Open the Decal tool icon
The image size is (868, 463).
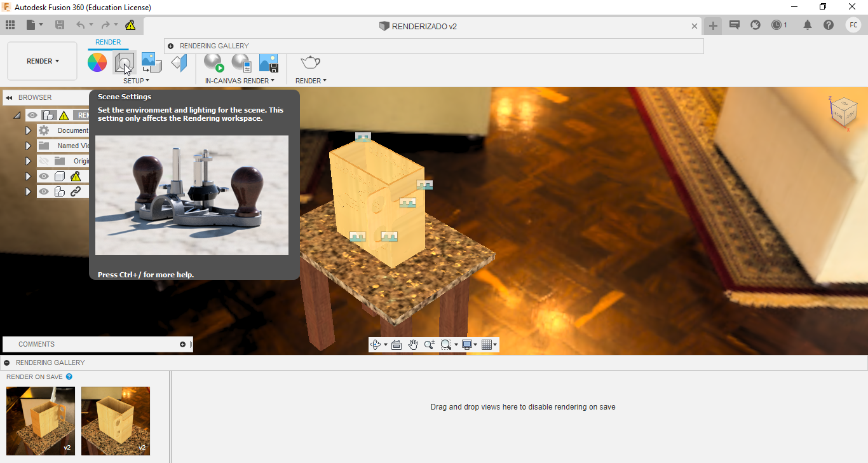(x=151, y=62)
